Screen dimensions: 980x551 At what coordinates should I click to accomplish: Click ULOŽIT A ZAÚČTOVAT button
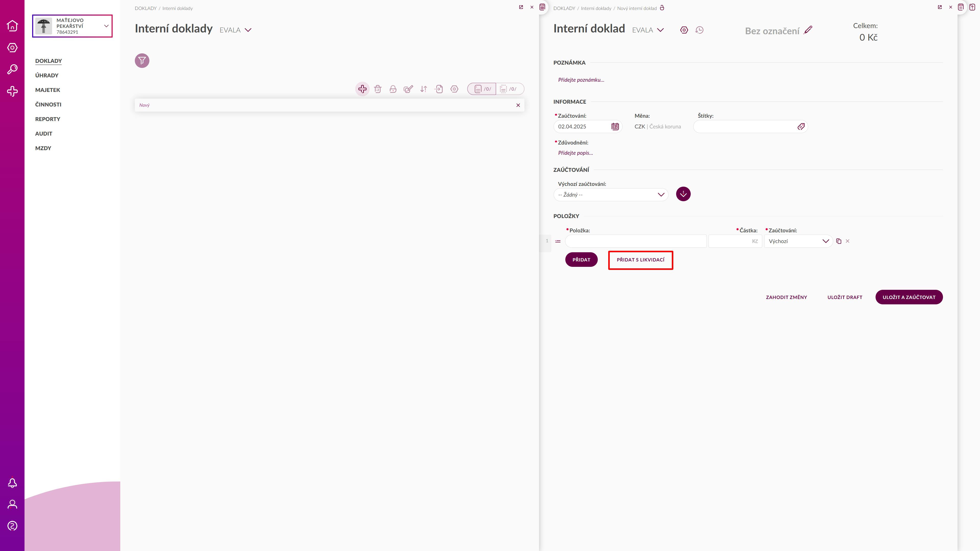coord(909,297)
